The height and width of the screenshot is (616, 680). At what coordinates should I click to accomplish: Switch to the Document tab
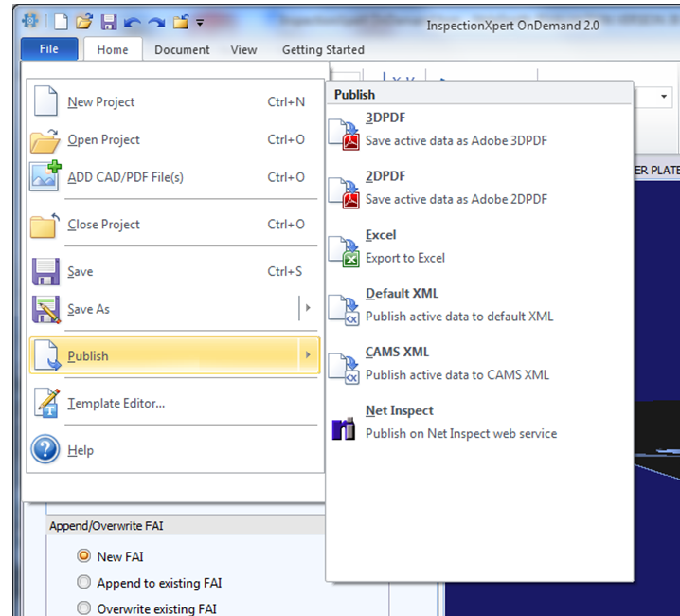tap(182, 50)
